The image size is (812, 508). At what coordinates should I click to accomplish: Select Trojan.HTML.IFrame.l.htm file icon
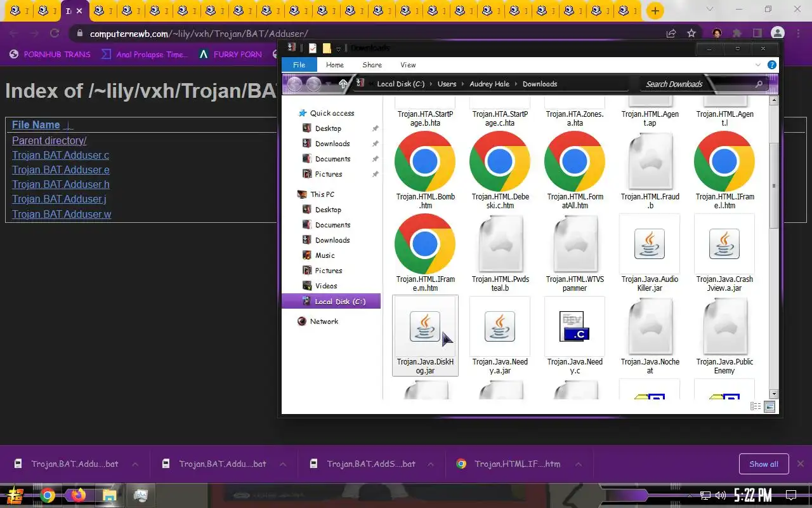coord(724,161)
